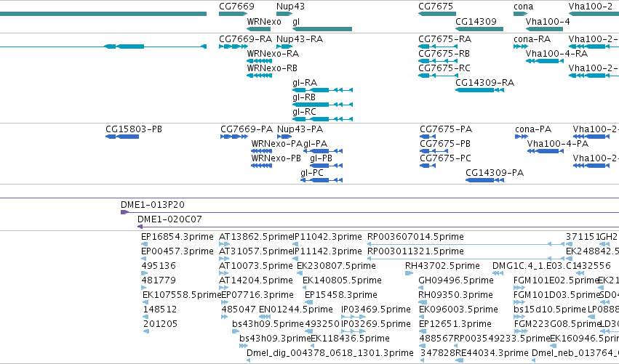619x364 pixels.
Task: Click the cona gene label
Action: coord(524,7)
